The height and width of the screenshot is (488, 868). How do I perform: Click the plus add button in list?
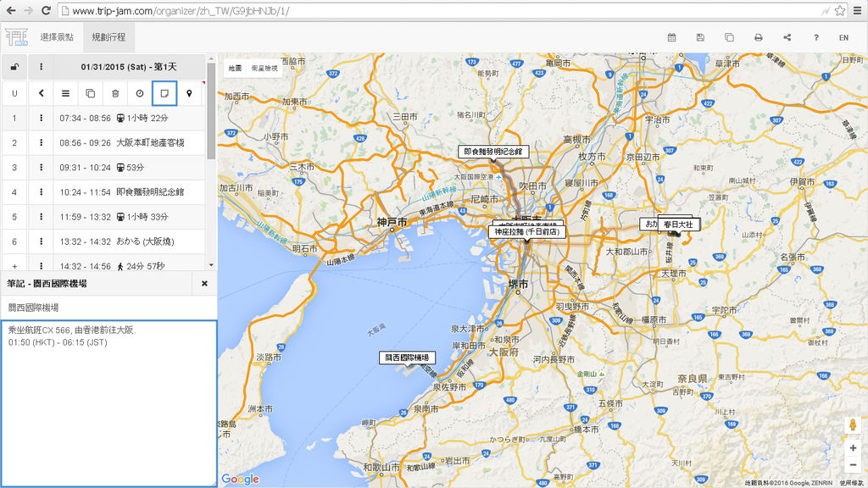14,265
